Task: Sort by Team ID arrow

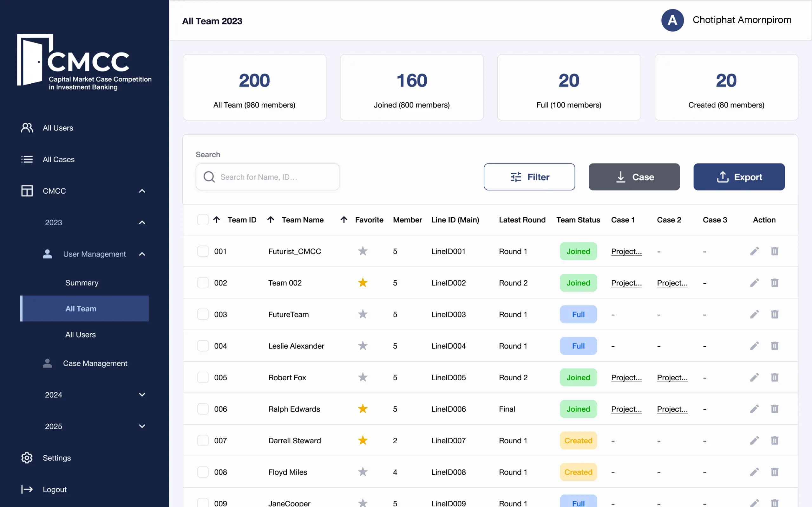Action: 216,220
